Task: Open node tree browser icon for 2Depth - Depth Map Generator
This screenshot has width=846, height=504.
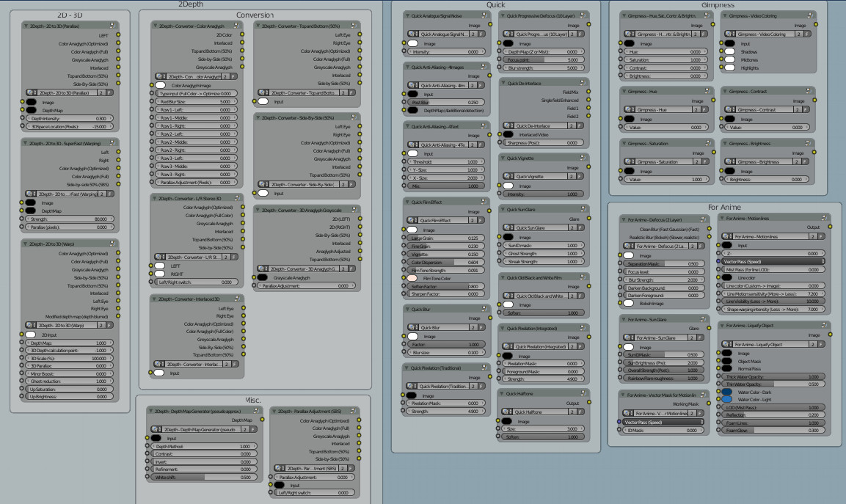Action: [x=157, y=429]
